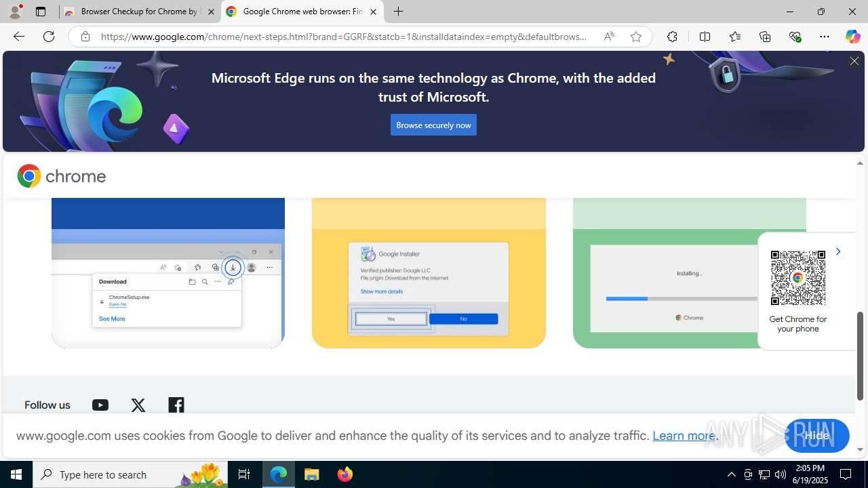Open the taskbar clock and date
Image resolution: width=868 pixels, height=488 pixels.
(810, 474)
